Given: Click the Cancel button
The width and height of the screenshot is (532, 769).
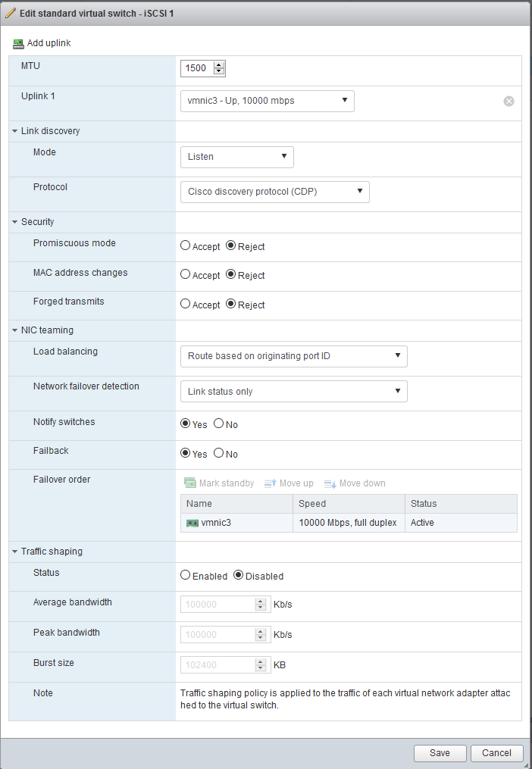Looking at the screenshot, I should click(496, 753).
